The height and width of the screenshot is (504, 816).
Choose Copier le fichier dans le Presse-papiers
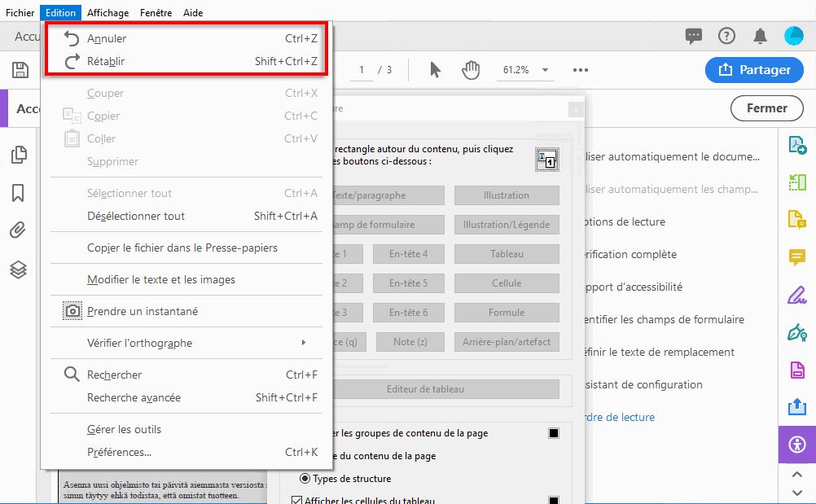coord(186,248)
